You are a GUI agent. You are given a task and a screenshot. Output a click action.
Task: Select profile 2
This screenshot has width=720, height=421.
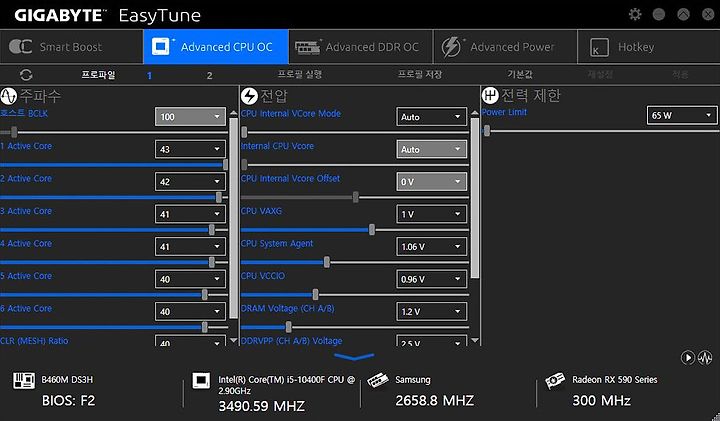209,75
